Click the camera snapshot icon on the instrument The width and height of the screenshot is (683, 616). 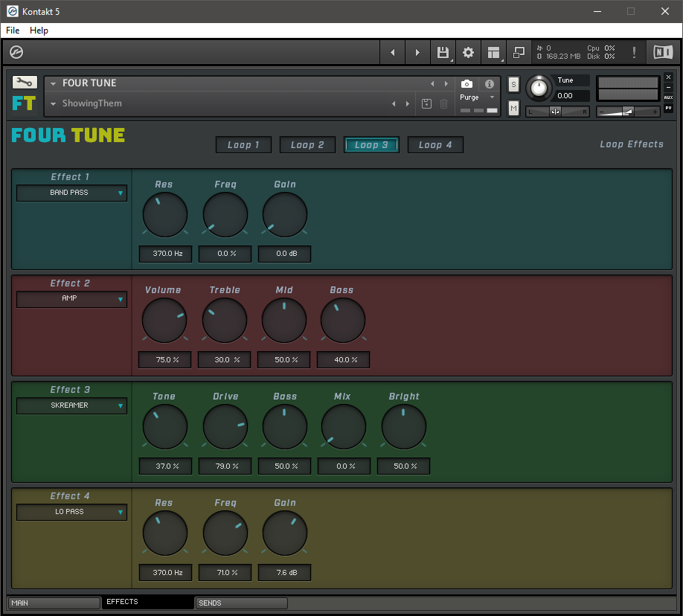(466, 83)
